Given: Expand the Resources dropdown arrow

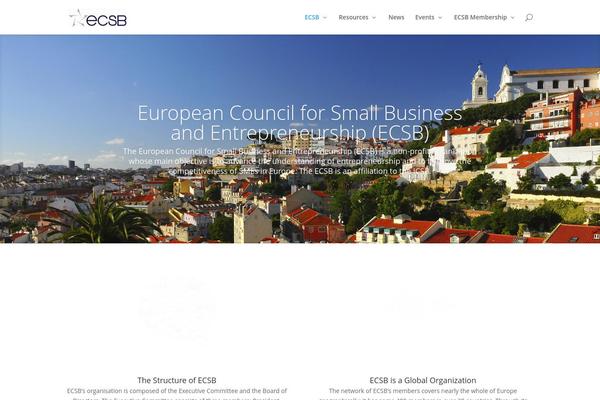Looking at the screenshot, I should point(374,18).
